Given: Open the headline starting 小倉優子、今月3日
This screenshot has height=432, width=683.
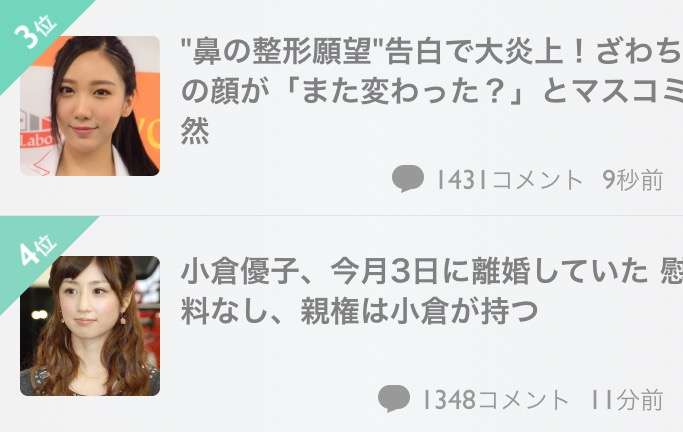Looking at the screenshot, I should pos(431,291).
